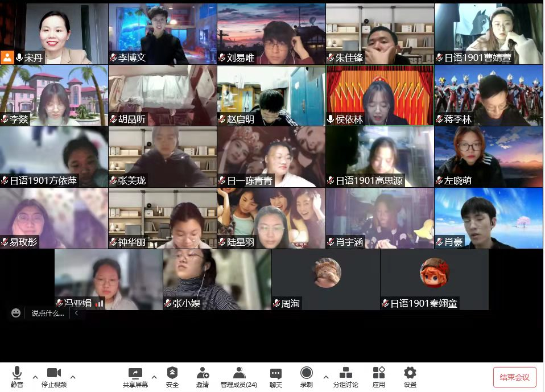
Task: Click the 说点什么 chat input box
Action: [48, 313]
